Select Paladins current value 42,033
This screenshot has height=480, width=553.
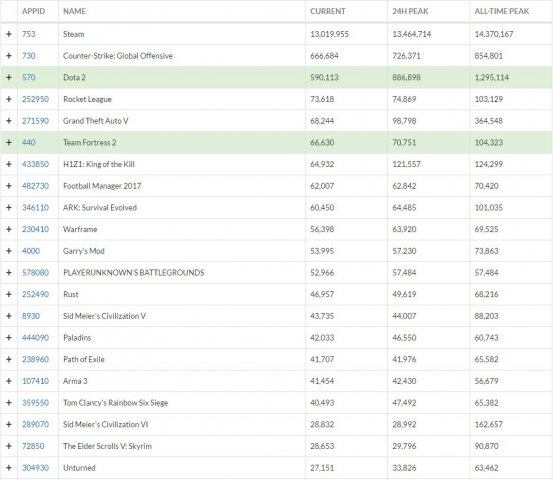[x=322, y=338]
